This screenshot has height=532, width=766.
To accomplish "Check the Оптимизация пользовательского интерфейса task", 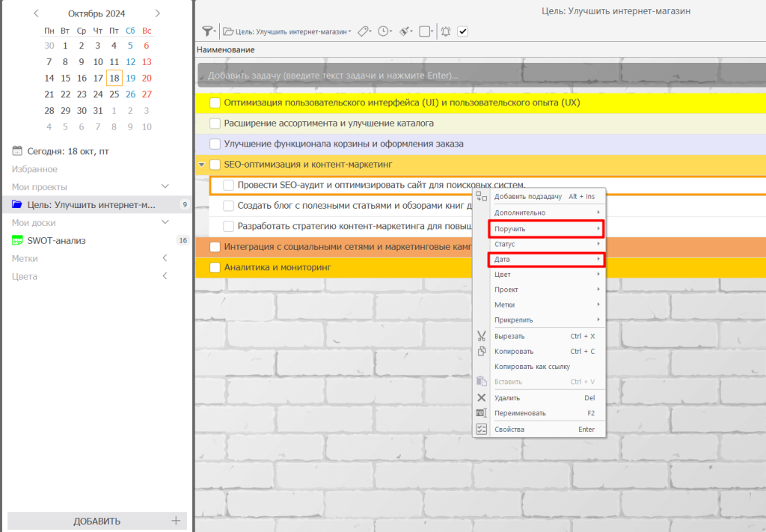I will [x=215, y=103].
